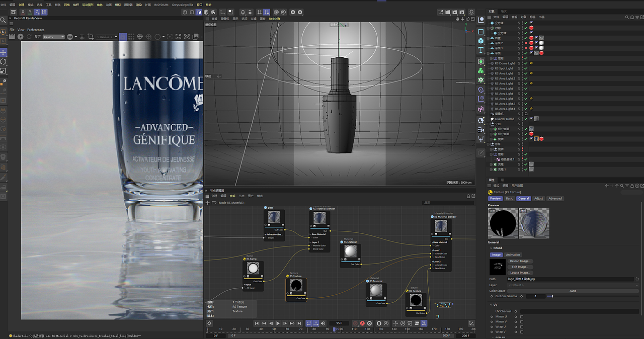Adjust the Custom Gamma slider

click(593, 296)
